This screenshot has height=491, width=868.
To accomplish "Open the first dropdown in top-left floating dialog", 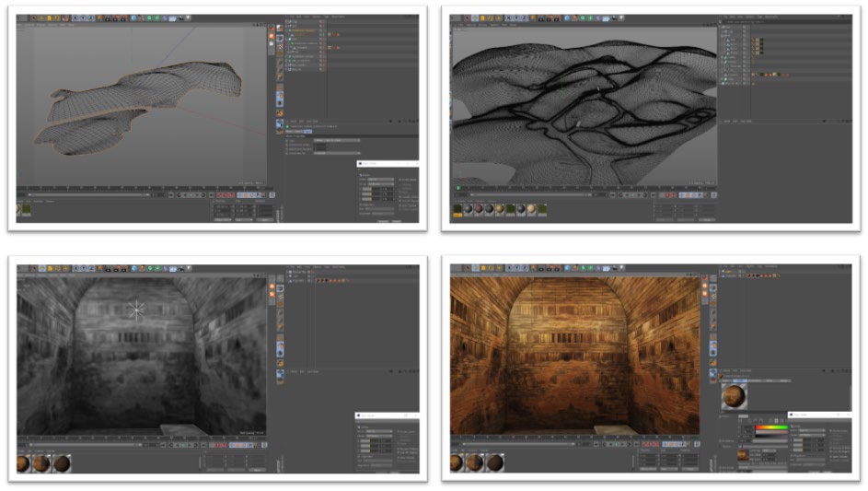I will [x=379, y=180].
